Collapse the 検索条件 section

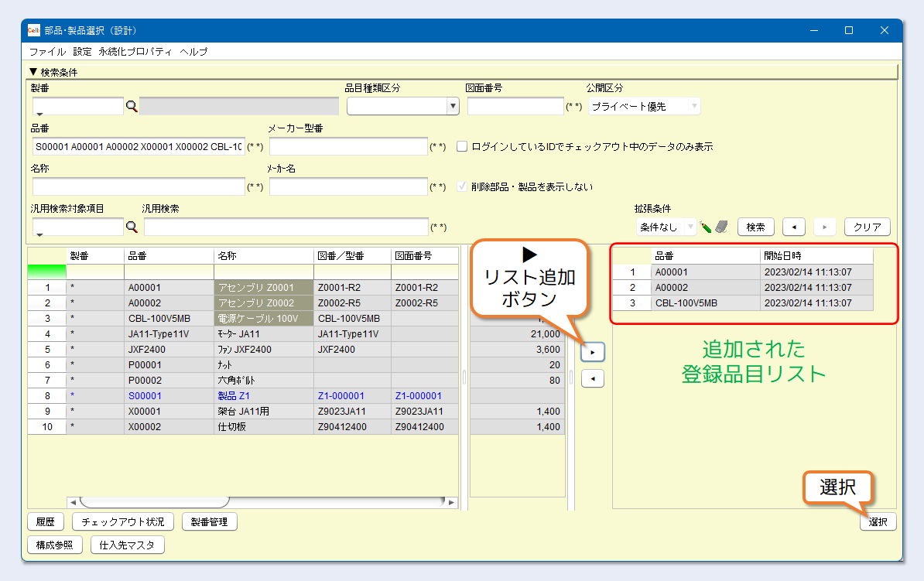pos(33,72)
